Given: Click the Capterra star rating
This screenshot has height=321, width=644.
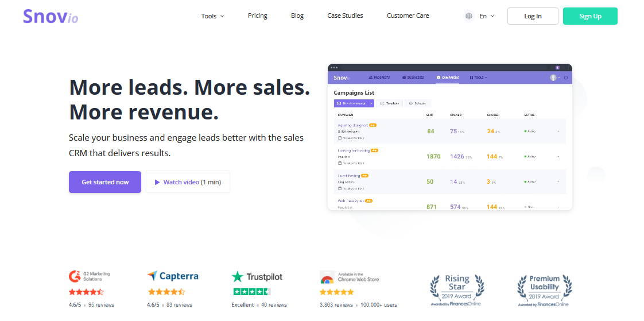Looking at the screenshot, I should pyautogui.click(x=166, y=292).
